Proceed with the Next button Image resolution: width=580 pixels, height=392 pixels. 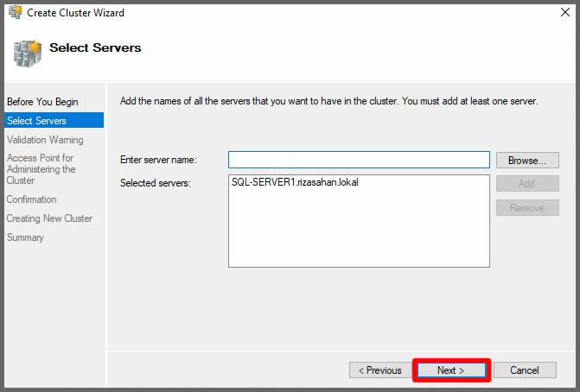(x=451, y=370)
